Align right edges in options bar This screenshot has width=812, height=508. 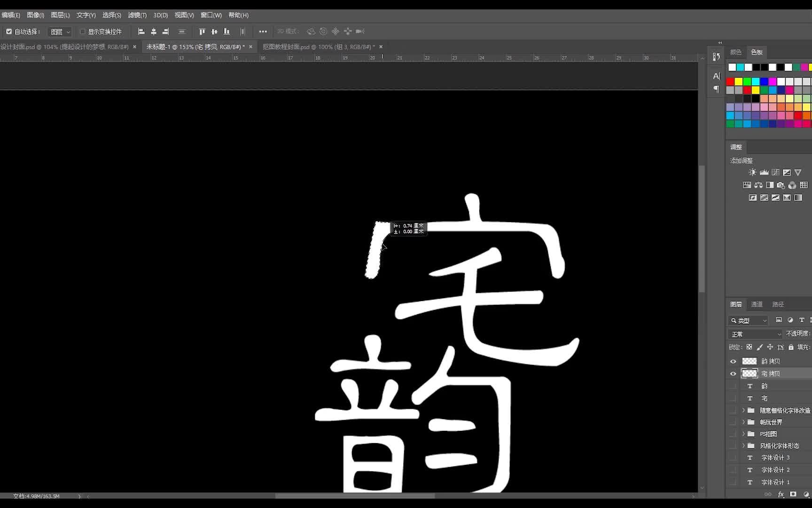(x=165, y=32)
